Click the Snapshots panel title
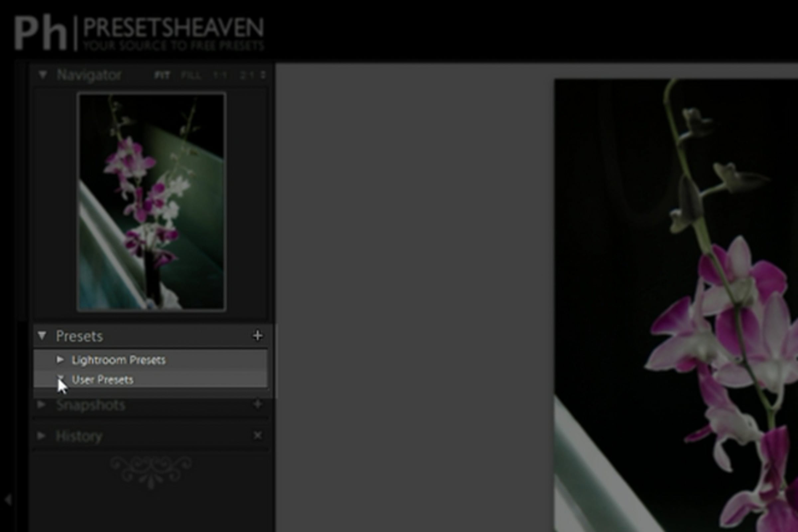798x532 pixels. (x=91, y=405)
